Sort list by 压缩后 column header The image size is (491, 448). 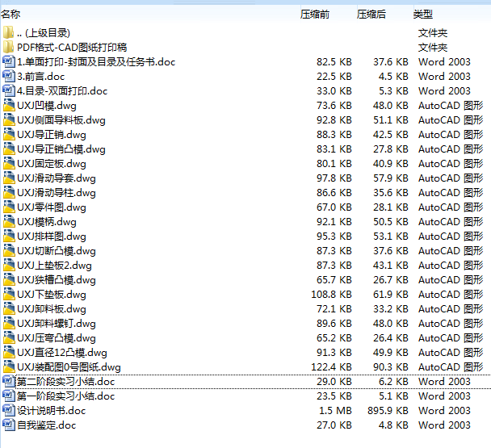click(371, 14)
